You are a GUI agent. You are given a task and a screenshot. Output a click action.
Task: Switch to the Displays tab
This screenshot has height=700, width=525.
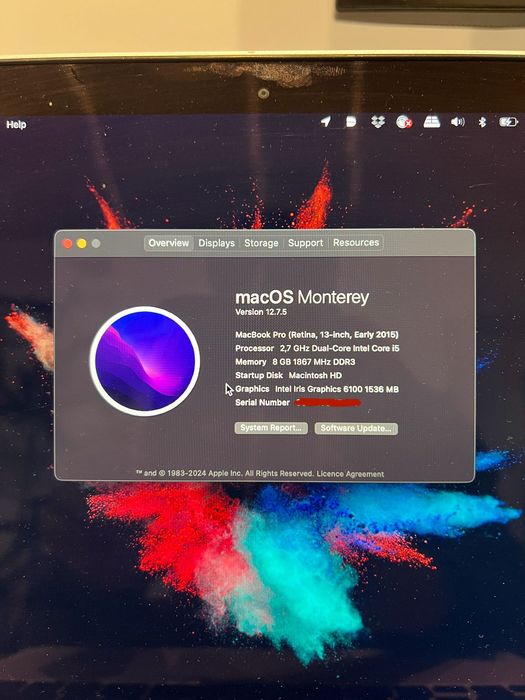(217, 243)
